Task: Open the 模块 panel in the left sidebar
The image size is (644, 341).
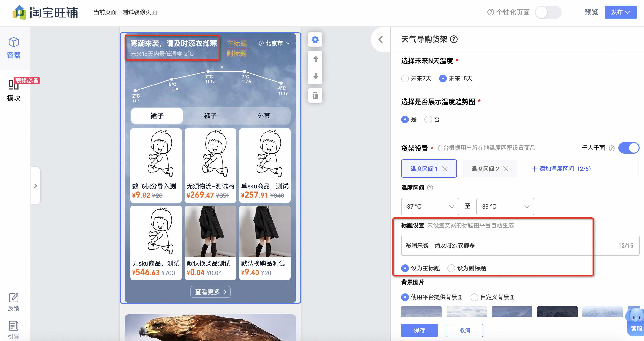Action: tap(13, 91)
